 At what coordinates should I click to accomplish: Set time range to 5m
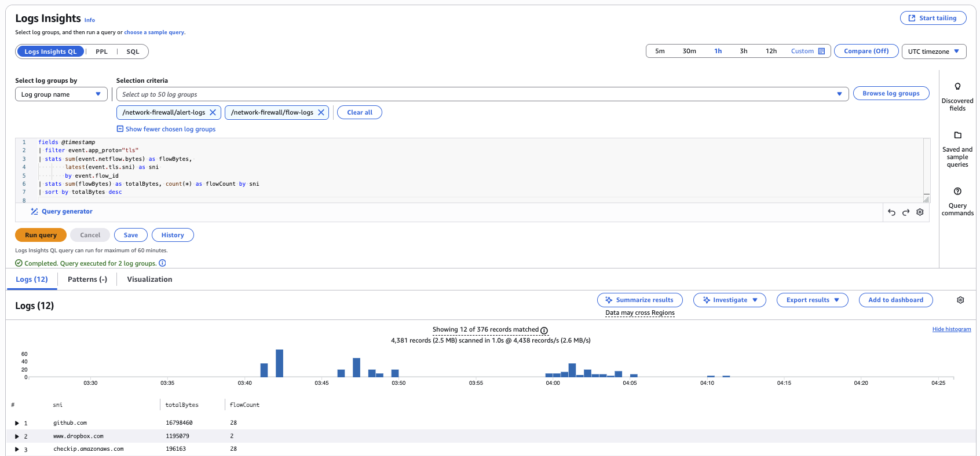point(660,51)
